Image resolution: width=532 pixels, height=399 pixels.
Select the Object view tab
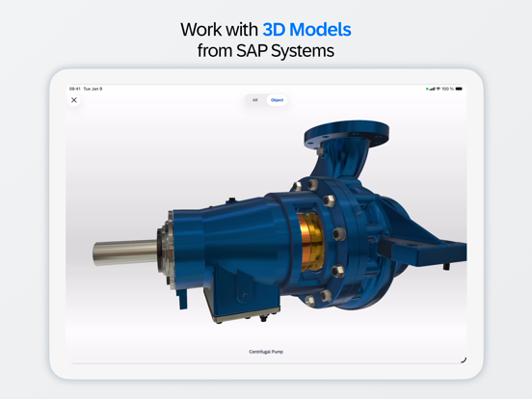pos(277,100)
